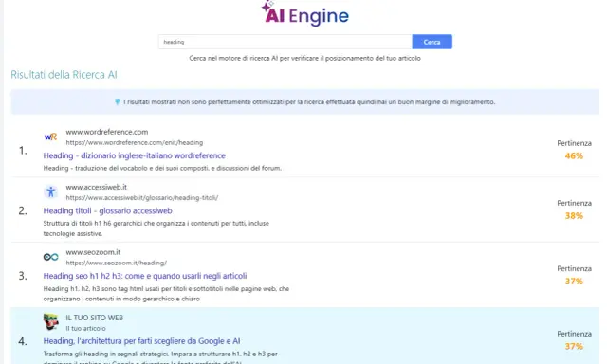607x364 pixels.
Task: Click the 'Cerca nel motore di ricerca AI' hint text
Action: click(304, 58)
